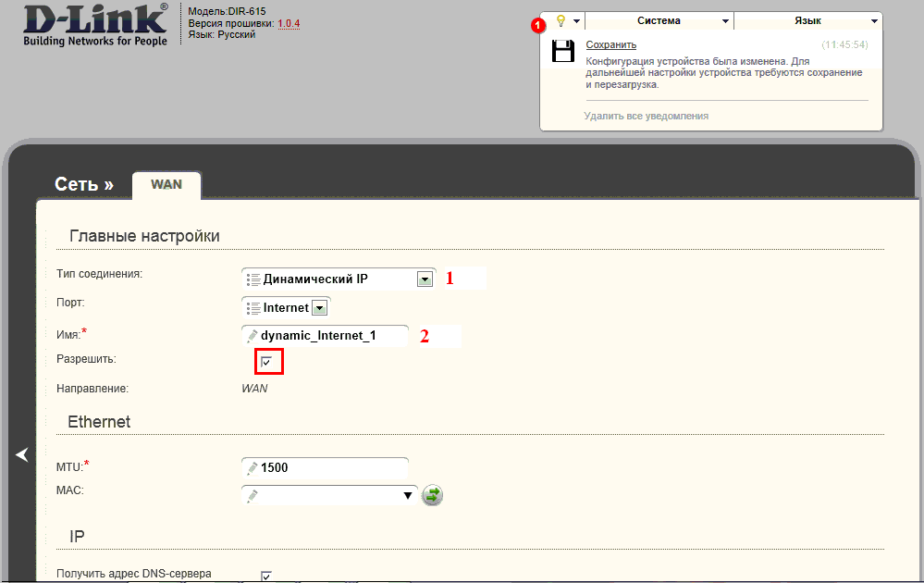
Task: Open the Язык menu
Action: [807, 20]
